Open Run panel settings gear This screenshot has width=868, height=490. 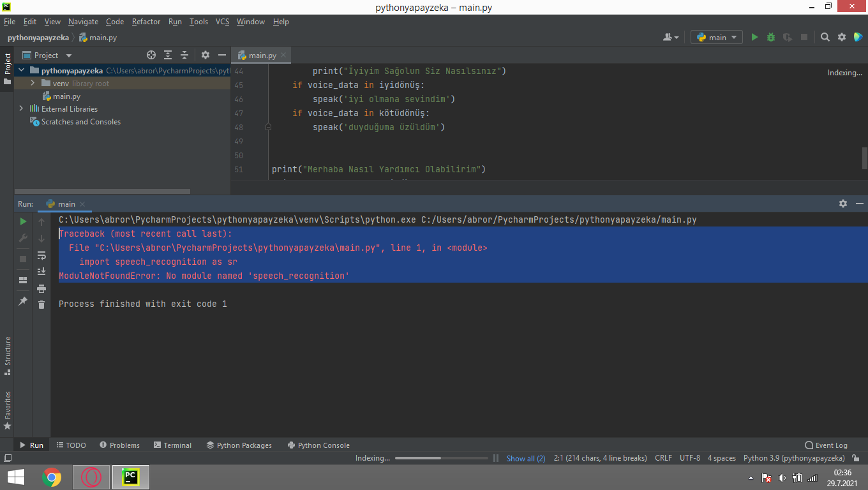coord(843,204)
